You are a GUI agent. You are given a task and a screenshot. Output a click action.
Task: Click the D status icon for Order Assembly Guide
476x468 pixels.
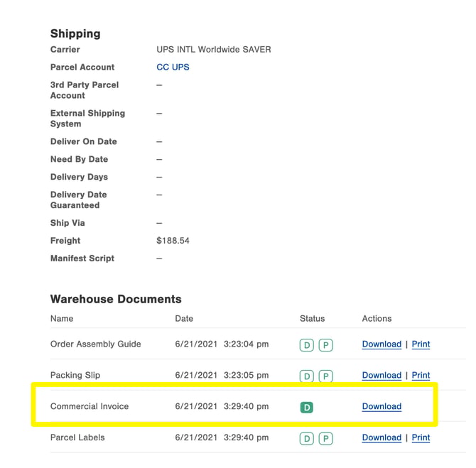(306, 345)
